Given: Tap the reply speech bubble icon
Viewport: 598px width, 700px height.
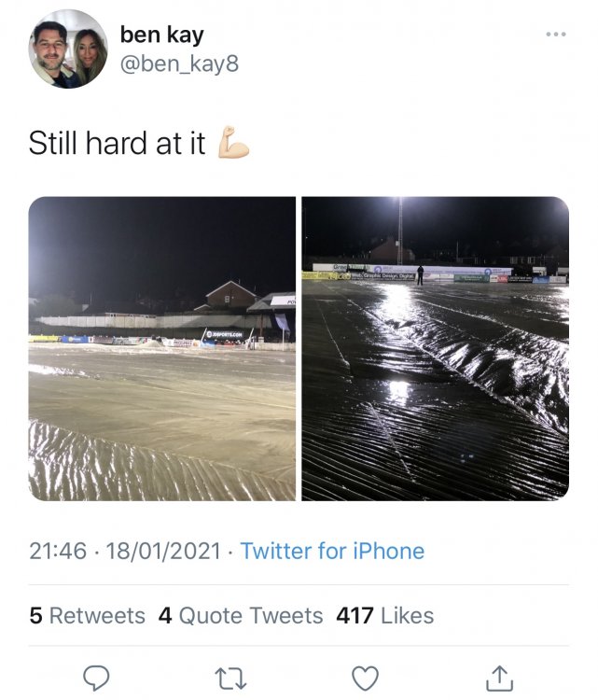Looking at the screenshot, I should click(97, 676).
